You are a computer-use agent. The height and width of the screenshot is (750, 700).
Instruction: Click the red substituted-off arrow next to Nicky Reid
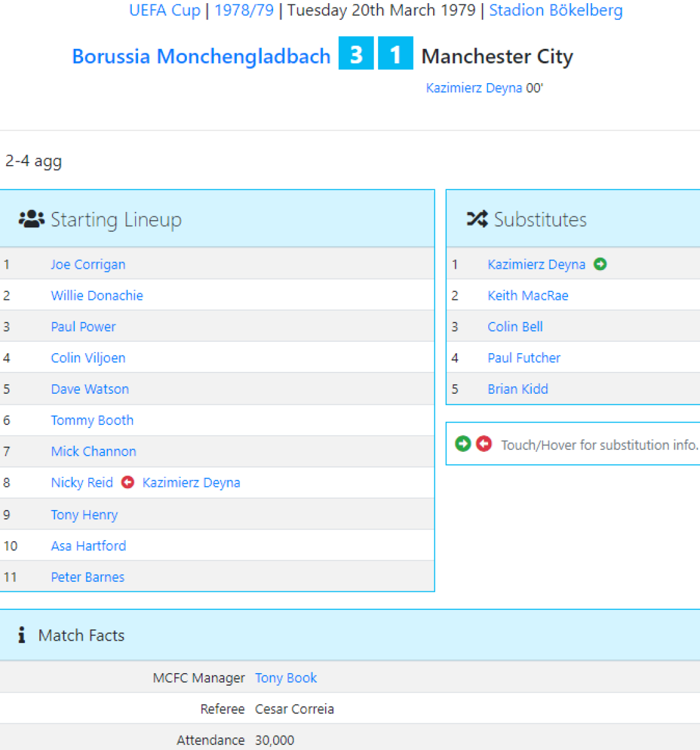pyautogui.click(x=127, y=482)
